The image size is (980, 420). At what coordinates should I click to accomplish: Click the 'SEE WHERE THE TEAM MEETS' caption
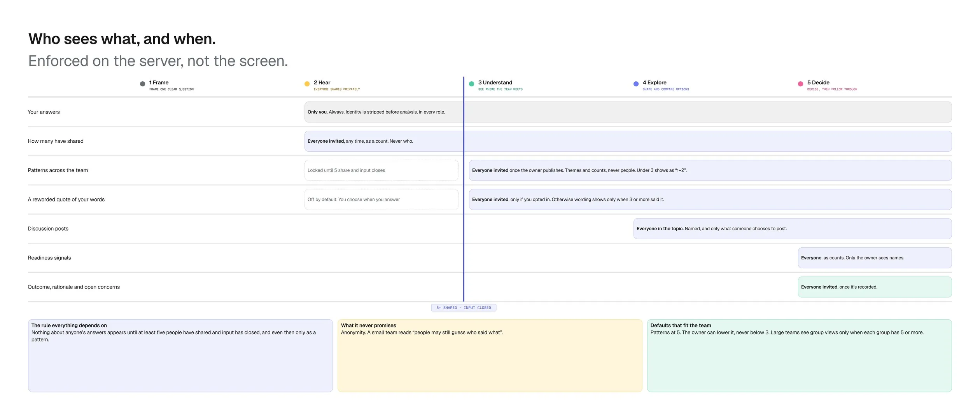pos(500,89)
